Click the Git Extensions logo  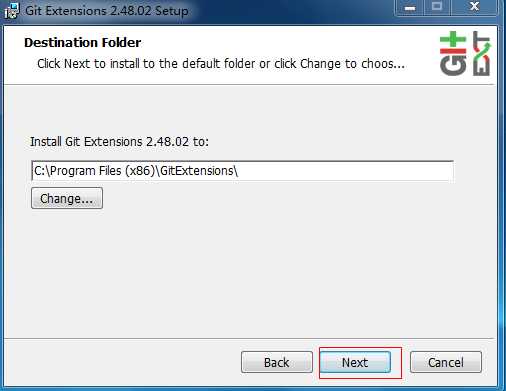pyautogui.click(x=465, y=53)
